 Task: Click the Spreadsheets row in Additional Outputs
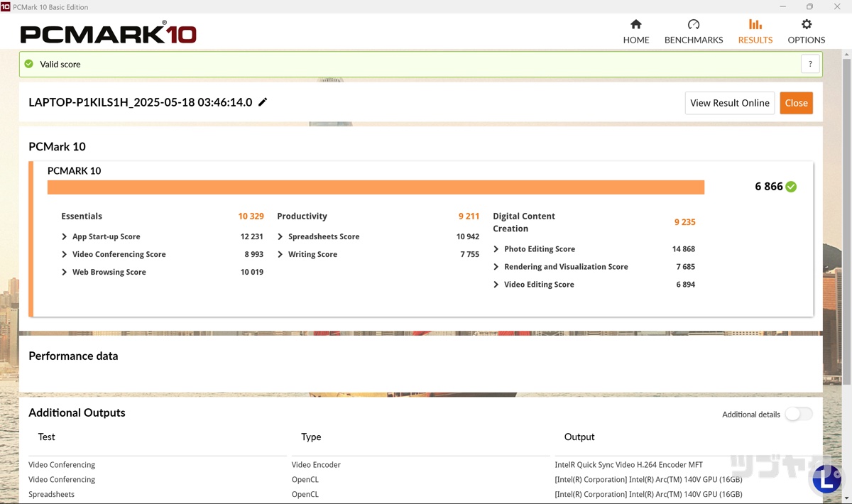51,494
